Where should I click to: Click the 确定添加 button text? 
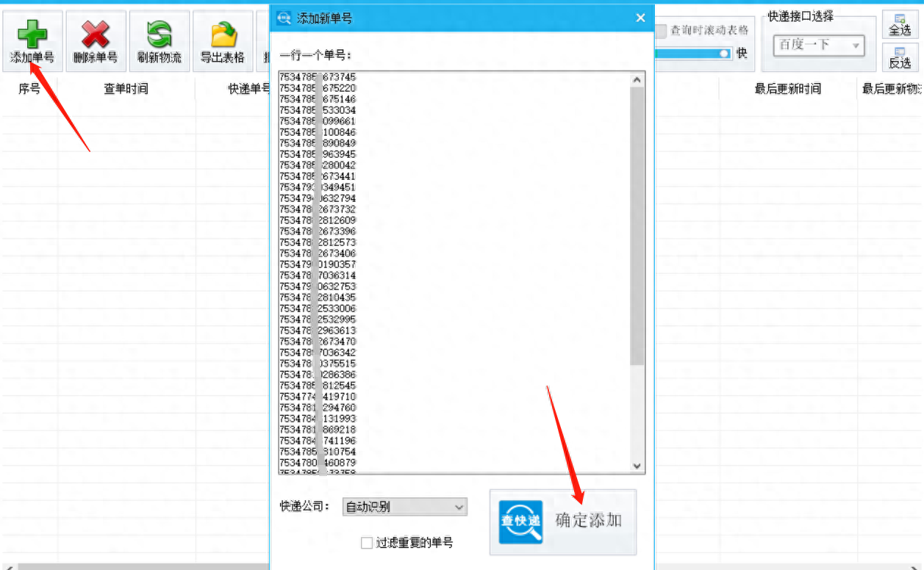(588, 521)
